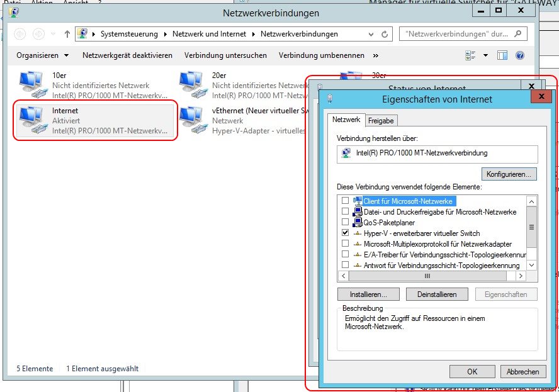Click the Microsoft-Multiplexorprotokoll icon

(358, 244)
